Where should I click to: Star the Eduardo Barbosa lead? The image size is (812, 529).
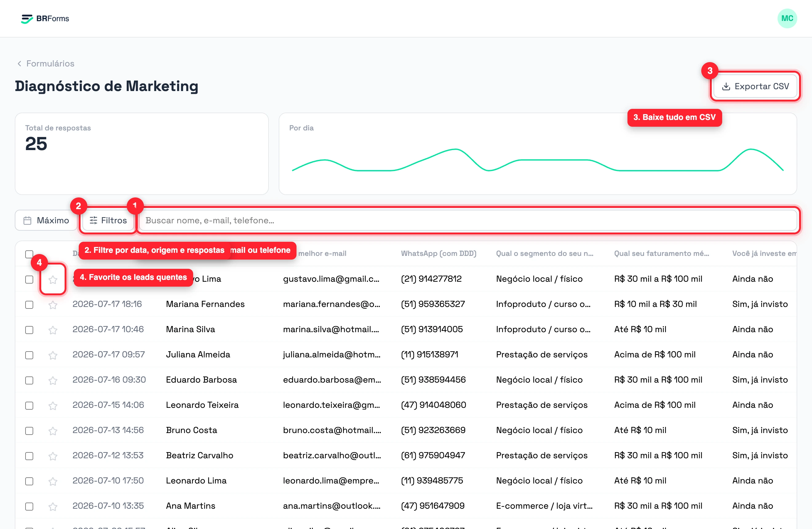tap(53, 381)
